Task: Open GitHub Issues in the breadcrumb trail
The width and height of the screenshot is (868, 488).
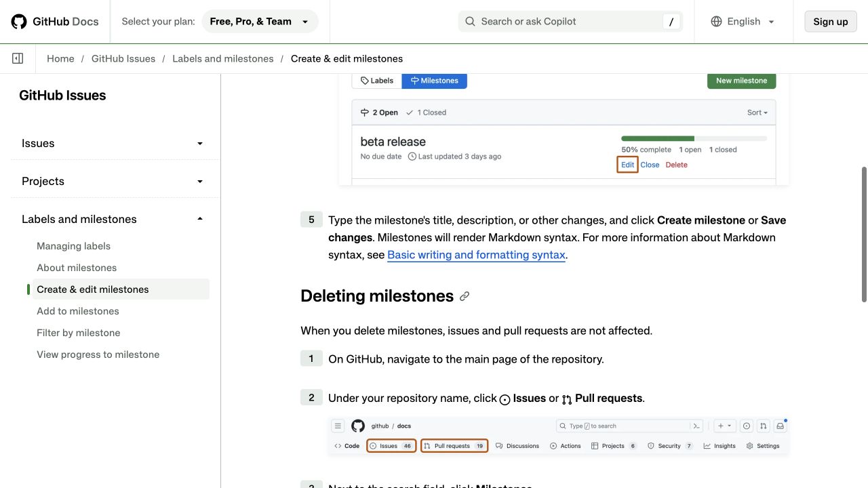Action: (x=123, y=59)
